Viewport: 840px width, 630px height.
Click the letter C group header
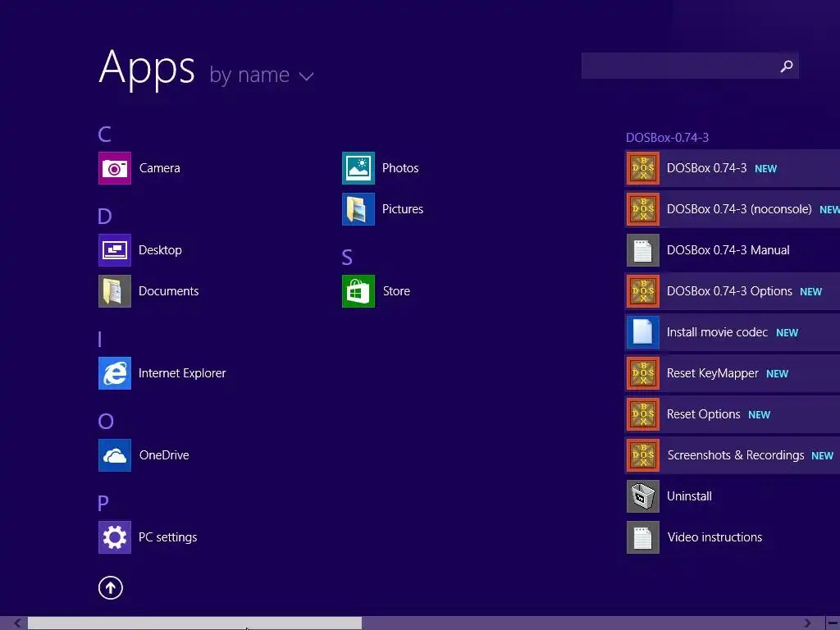pos(105,134)
